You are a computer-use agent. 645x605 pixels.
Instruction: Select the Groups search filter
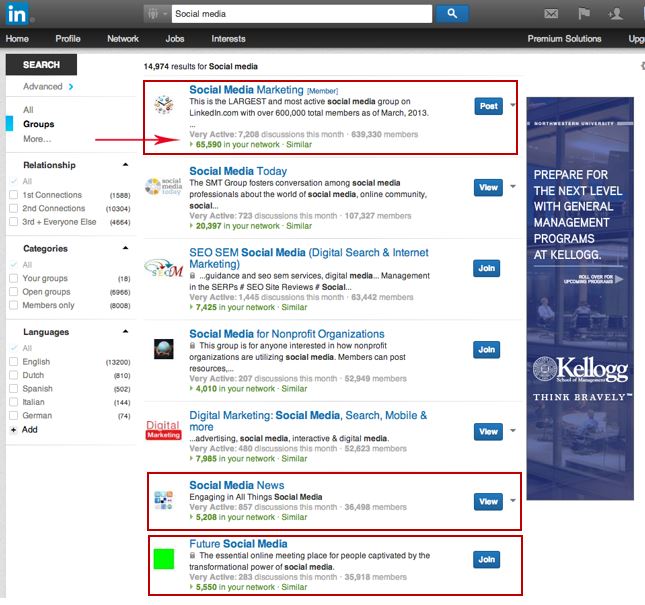(39, 124)
